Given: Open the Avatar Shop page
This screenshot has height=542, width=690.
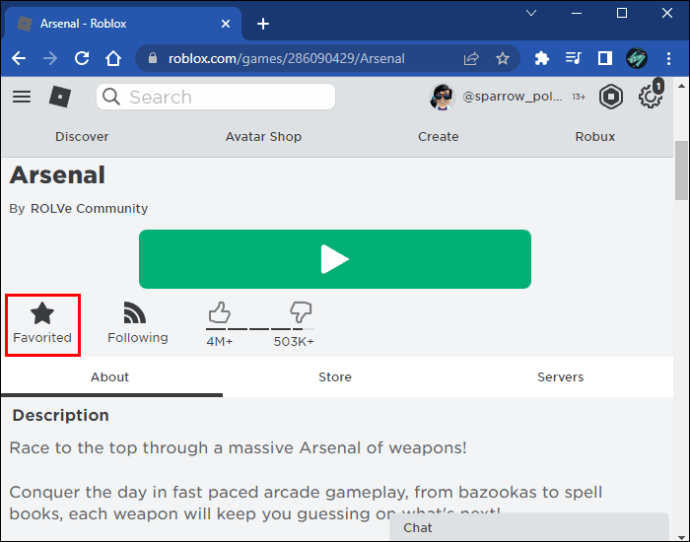Looking at the screenshot, I should coord(264,136).
